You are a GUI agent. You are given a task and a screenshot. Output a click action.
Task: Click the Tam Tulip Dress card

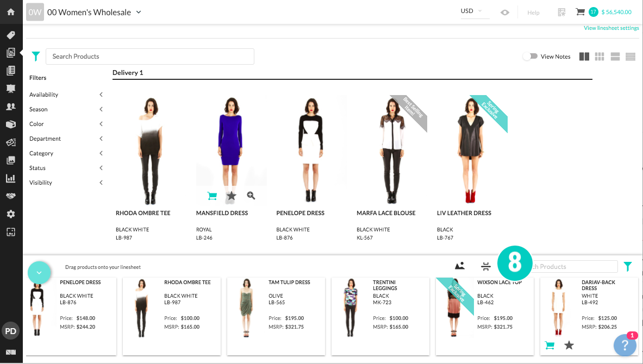pos(276,316)
